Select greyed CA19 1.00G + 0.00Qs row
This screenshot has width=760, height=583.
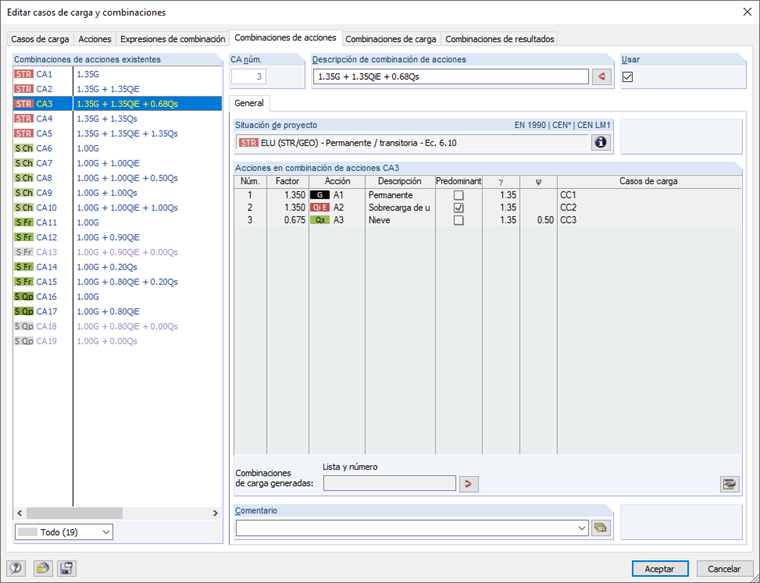tap(118, 341)
